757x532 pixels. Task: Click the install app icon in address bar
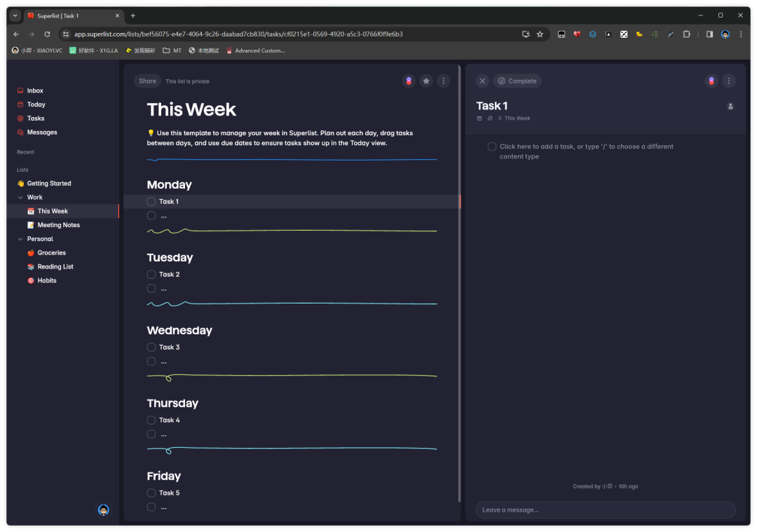[x=526, y=34]
